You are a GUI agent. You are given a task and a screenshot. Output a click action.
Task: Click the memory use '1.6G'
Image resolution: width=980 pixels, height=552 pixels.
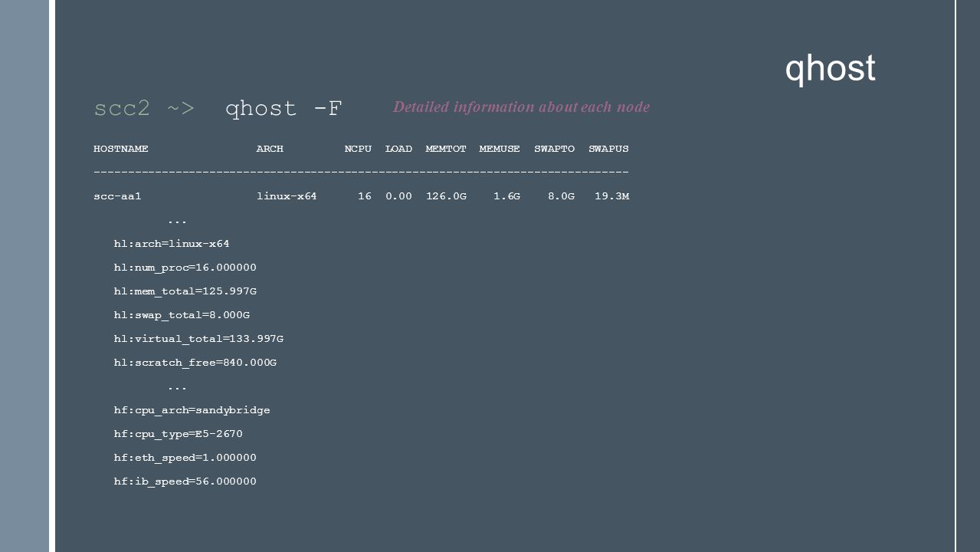(x=506, y=196)
